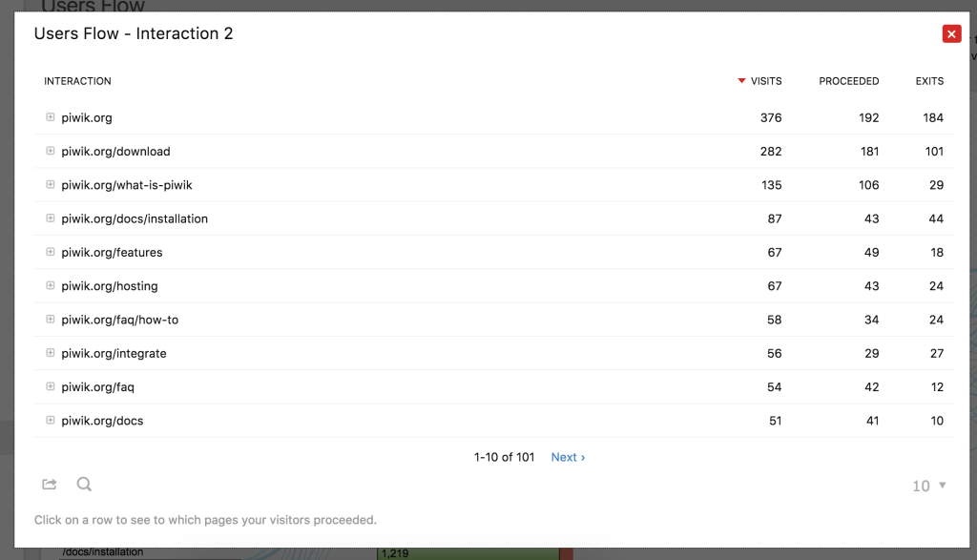Click the Interaction column header
Image resolution: width=977 pixels, height=560 pixels.
click(77, 81)
